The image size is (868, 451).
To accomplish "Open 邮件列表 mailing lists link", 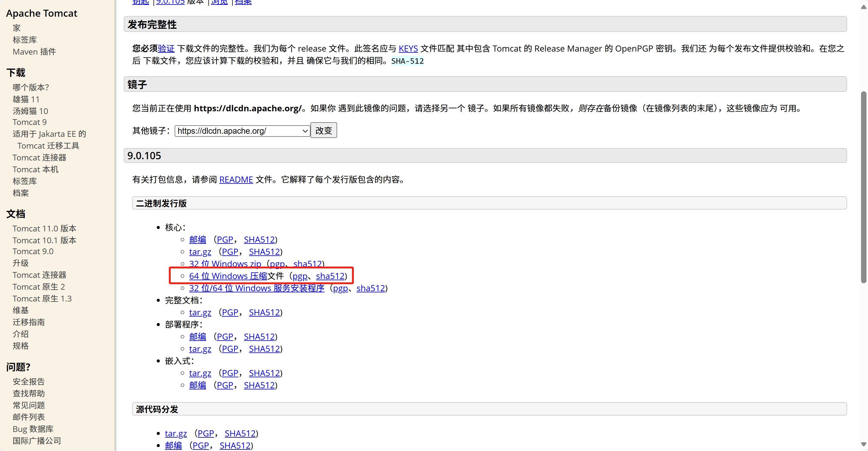I will tap(28, 417).
